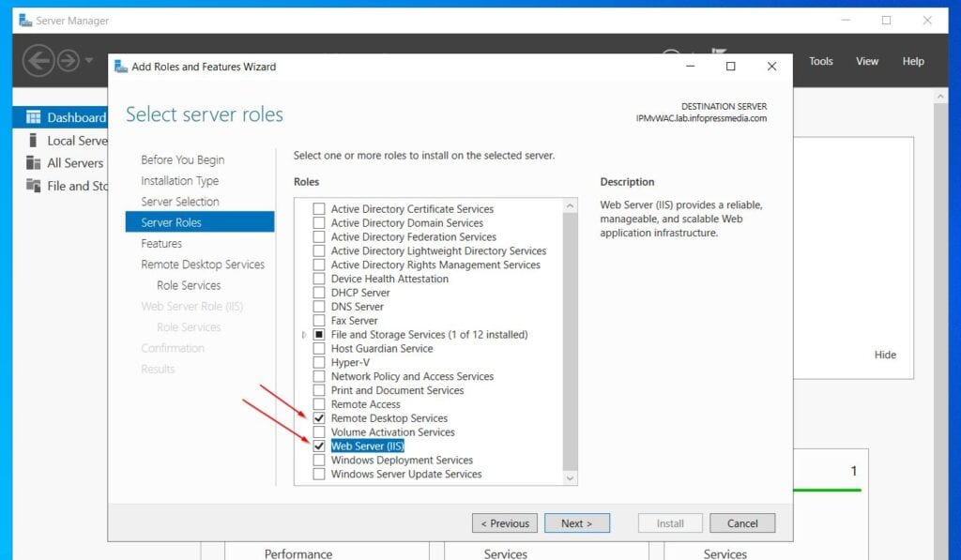Image resolution: width=961 pixels, height=560 pixels.
Task: Check Active Directory Certificate Services
Action: pyautogui.click(x=319, y=209)
